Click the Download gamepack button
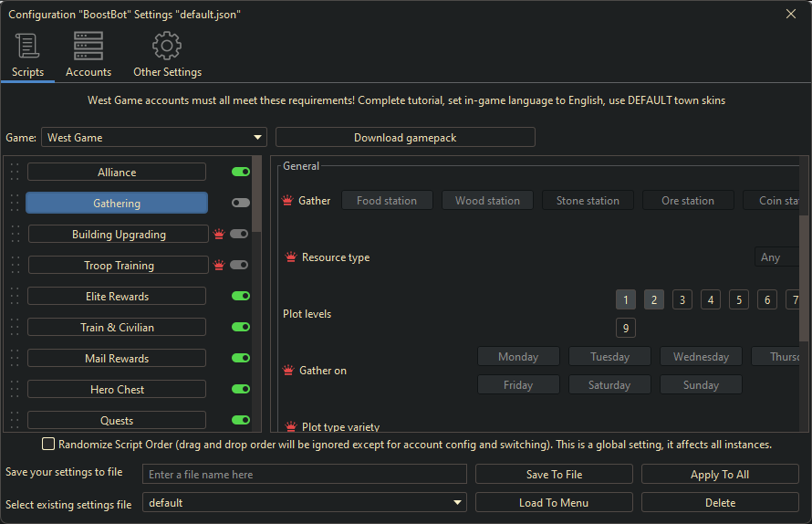The width and height of the screenshot is (812, 524). 405,138
